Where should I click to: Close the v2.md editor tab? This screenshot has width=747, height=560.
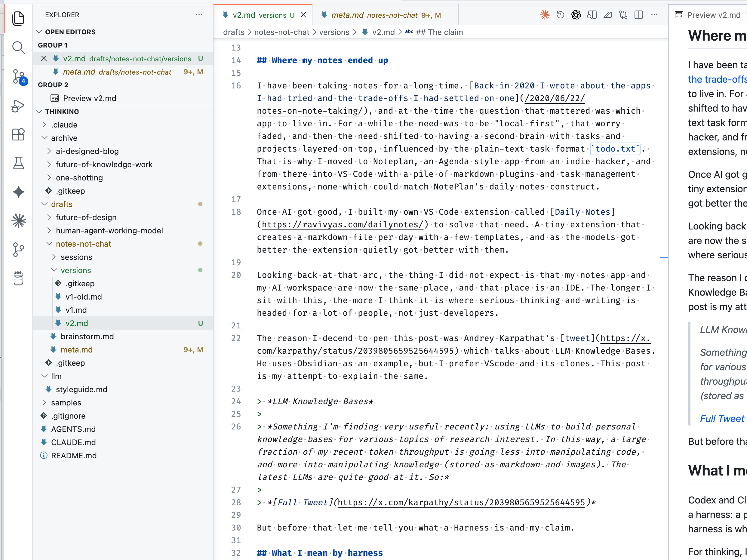pyautogui.click(x=303, y=15)
